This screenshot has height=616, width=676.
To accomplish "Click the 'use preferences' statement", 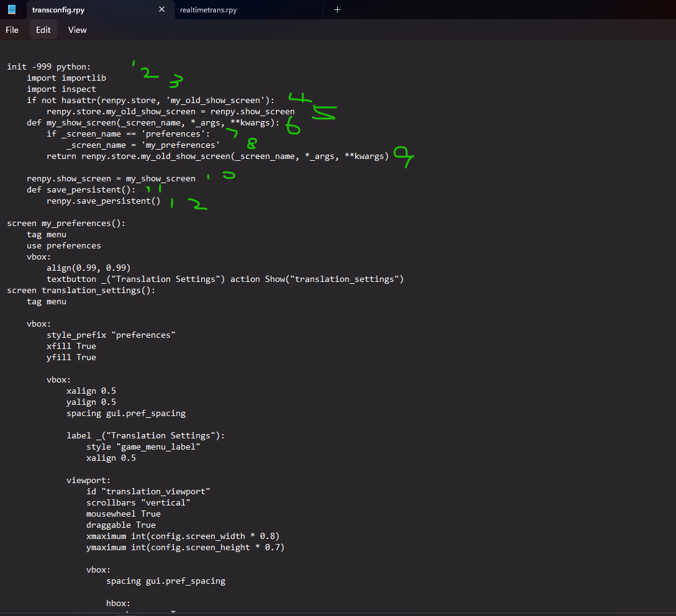I will click(63, 246).
